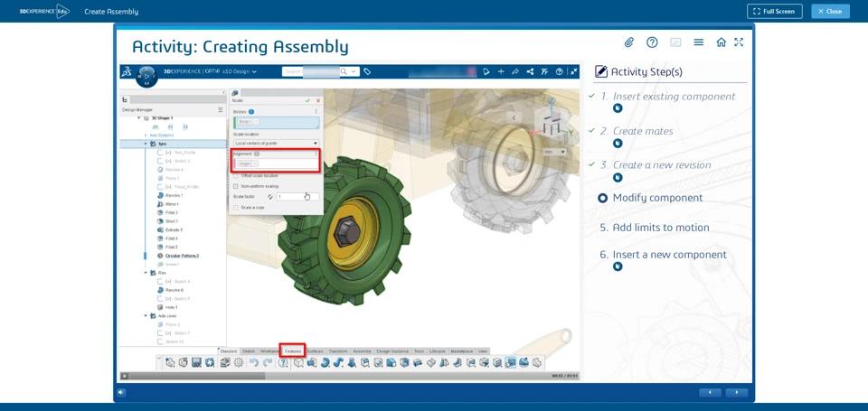Click the notifications bell icon in CATIA top bar
The image size is (868, 411).
(486, 71)
